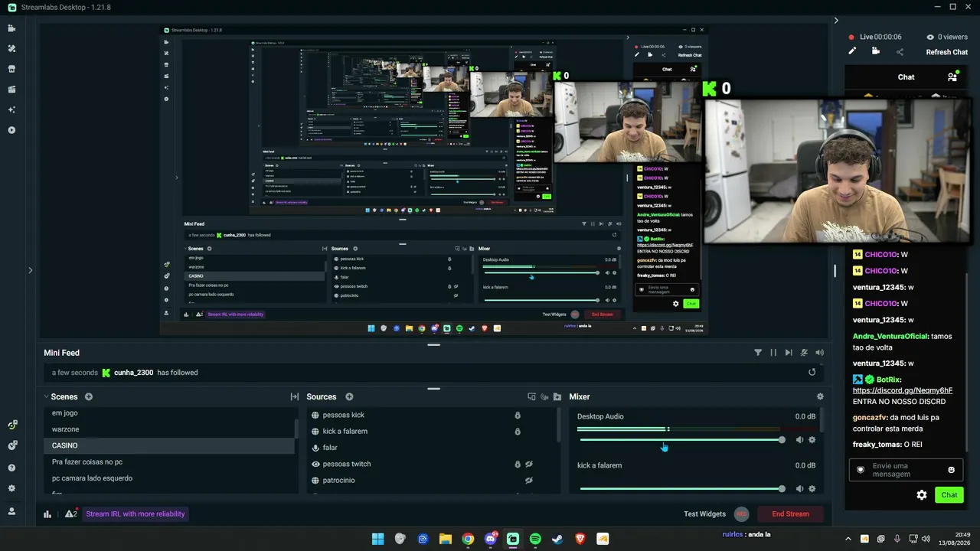Click Refresh Chat

(947, 52)
